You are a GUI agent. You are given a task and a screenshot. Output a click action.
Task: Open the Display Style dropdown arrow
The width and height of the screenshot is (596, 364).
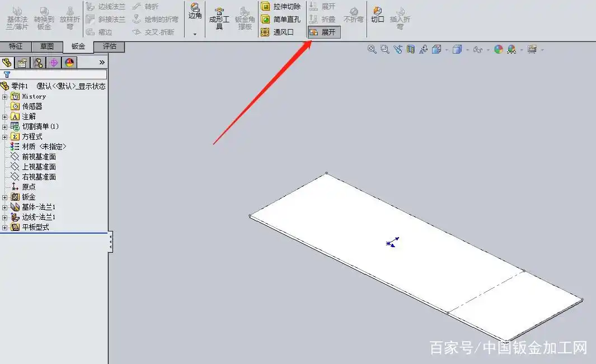click(467, 50)
